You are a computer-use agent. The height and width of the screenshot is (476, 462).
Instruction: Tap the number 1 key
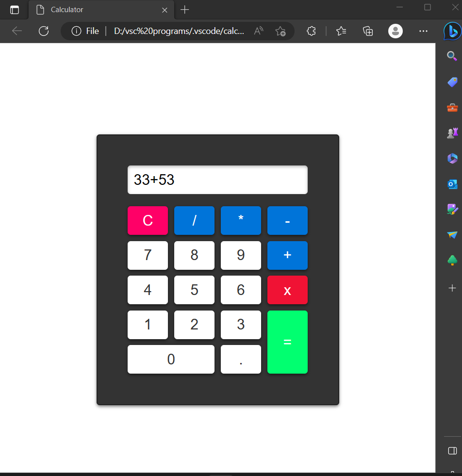click(x=148, y=325)
